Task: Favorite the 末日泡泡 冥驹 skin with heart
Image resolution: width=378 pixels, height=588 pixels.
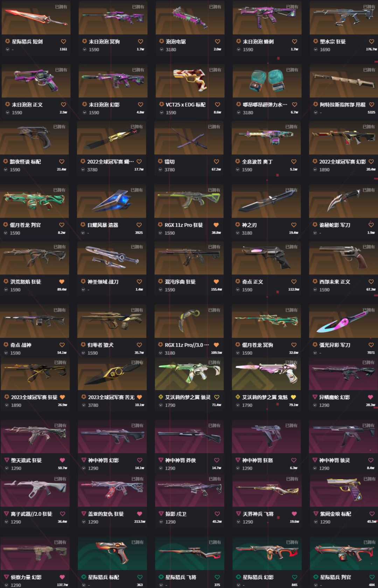Action: point(140,41)
